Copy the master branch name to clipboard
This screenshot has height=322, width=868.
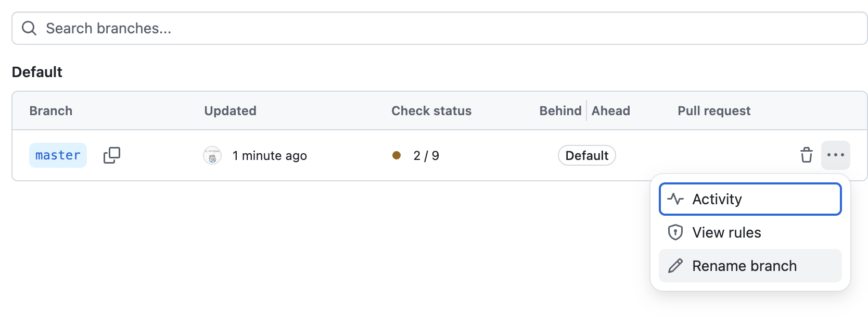pos(112,155)
